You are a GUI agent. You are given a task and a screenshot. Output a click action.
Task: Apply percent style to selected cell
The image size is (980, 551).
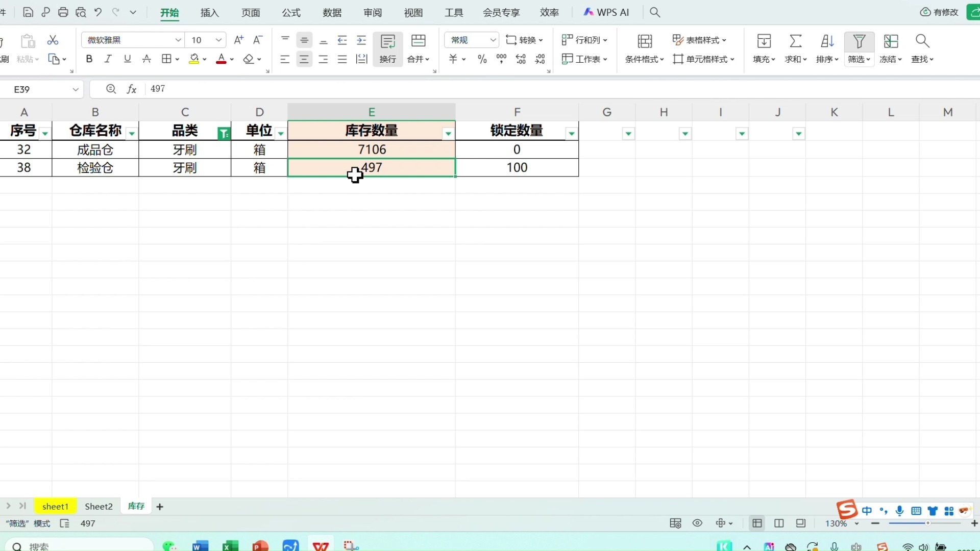tap(482, 59)
